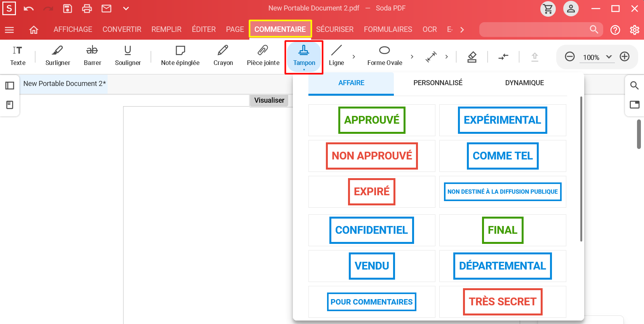Open the bookmarks panel icon
The image size is (644, 324).
10,105
